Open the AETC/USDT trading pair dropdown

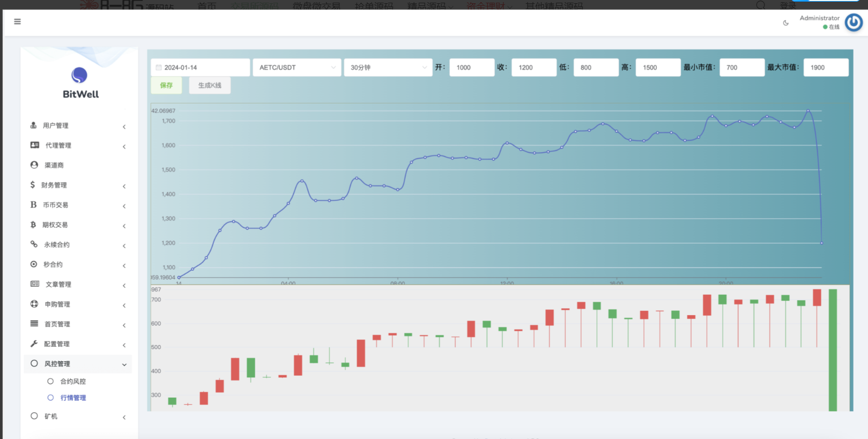[x=296, y=68]
